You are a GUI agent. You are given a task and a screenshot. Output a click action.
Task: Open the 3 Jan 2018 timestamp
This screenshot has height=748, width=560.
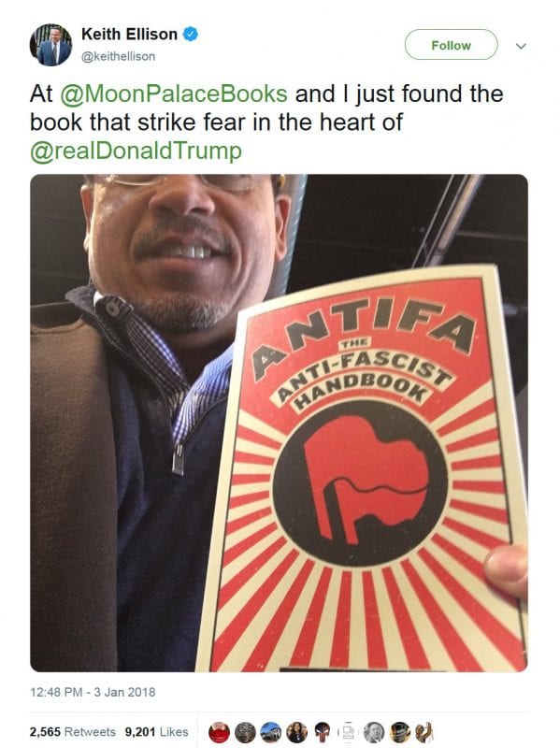93,692
